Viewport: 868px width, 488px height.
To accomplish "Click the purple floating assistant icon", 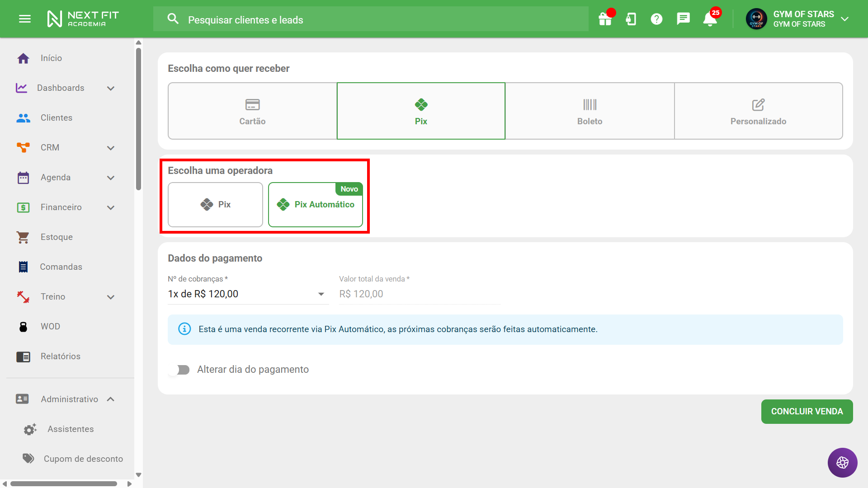I will point(842,462).
